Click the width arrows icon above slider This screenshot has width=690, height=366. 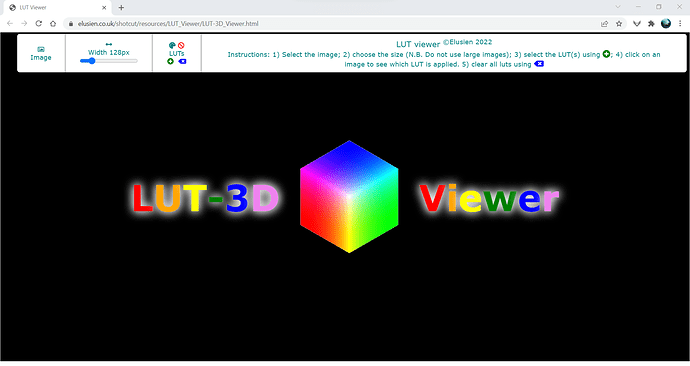[109, 44]
